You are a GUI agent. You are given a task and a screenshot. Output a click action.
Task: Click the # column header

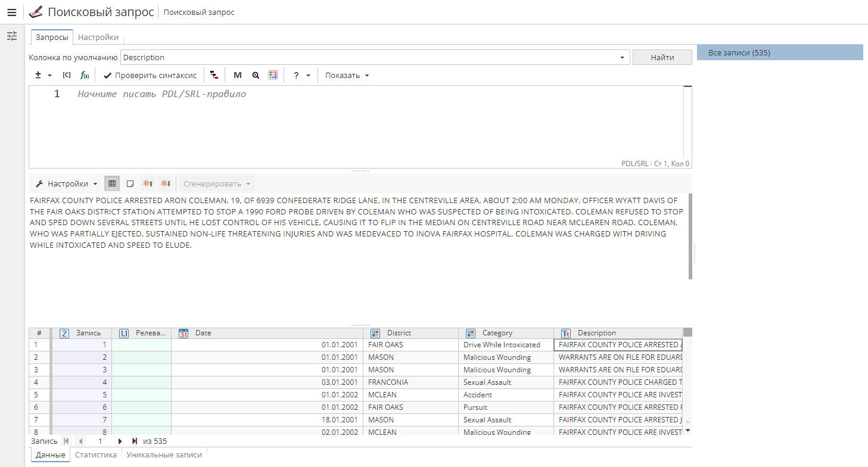click(x=39, y=333)
